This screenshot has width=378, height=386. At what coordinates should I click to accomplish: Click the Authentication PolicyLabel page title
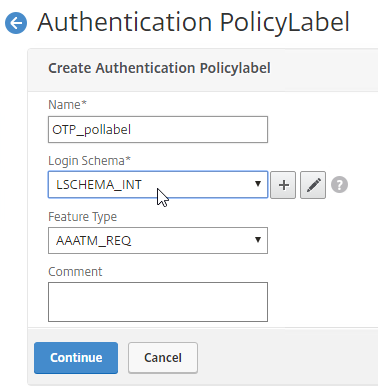click(x=193, y=22)
